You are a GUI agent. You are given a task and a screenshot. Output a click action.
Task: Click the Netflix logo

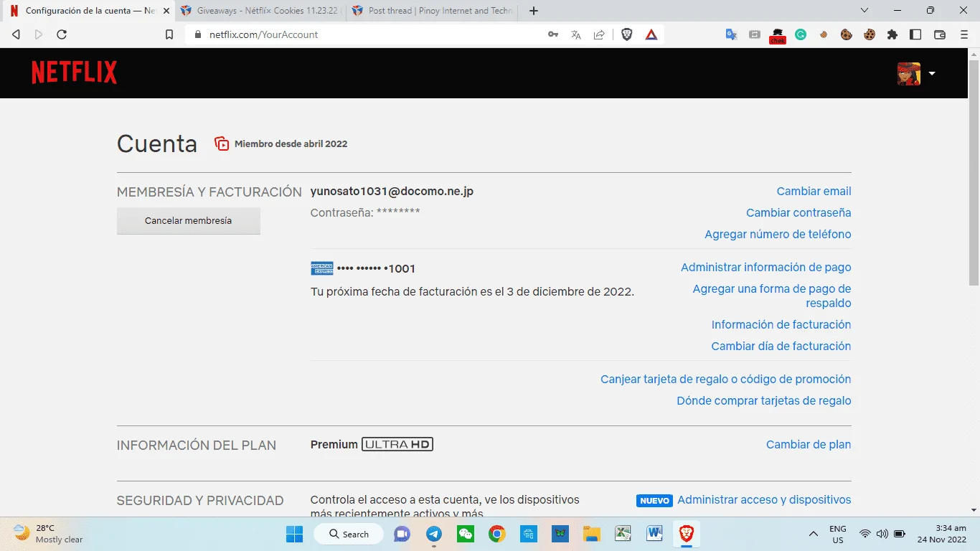[74, 72]
